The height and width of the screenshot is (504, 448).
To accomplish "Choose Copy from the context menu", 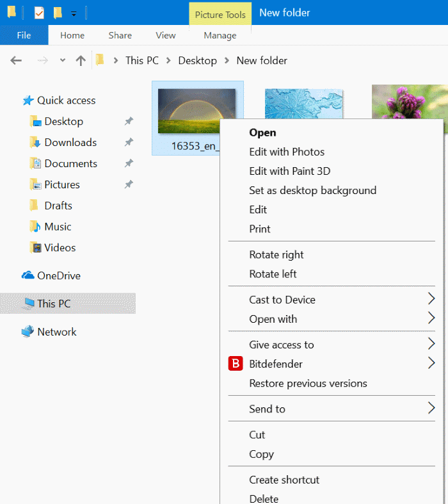I will tap(261, 454).
